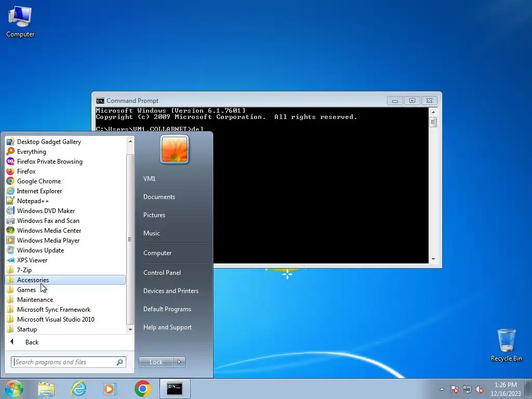Screen dimensions: 532x399
Task: Minimize the Command Prompt window
Action: [395, 100]
